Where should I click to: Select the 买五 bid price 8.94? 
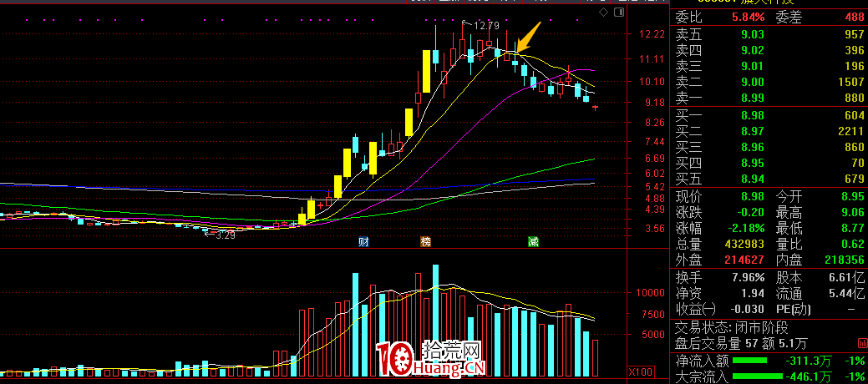[753, 179]
